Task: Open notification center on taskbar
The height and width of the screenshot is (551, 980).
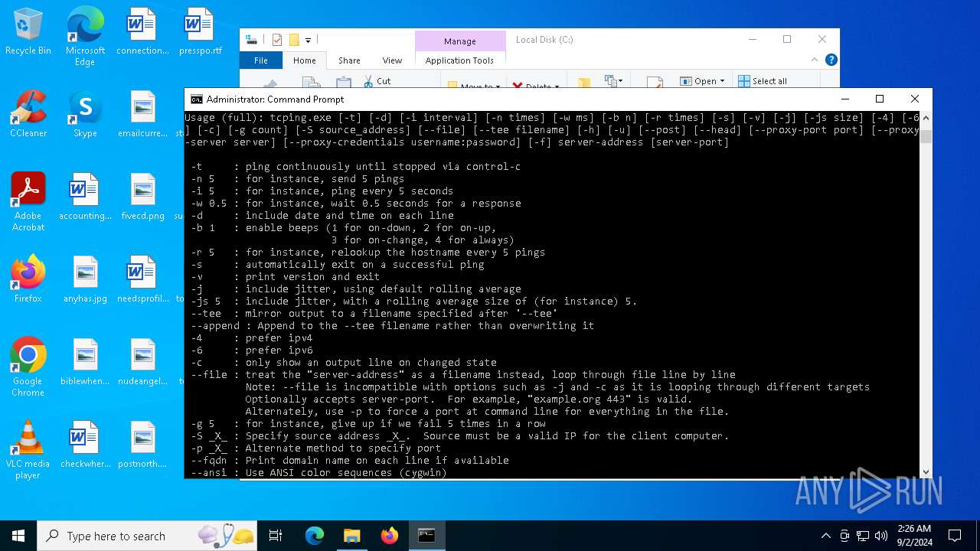Action: [x=955, y=536]
